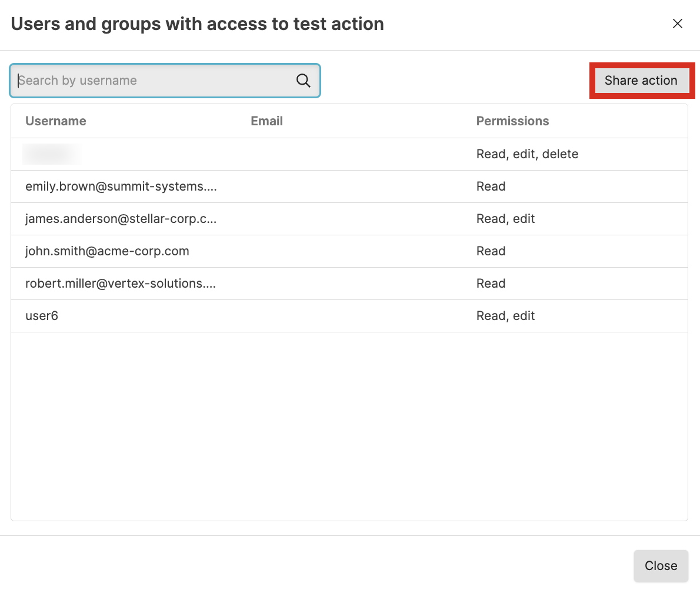Click "Read, edit" permission for user6

[x=505, y=316]
